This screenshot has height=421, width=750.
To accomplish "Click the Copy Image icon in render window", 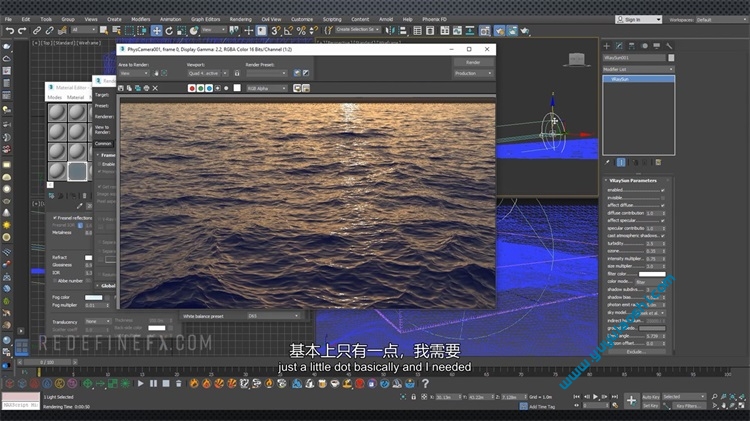I will pos(129,88).
